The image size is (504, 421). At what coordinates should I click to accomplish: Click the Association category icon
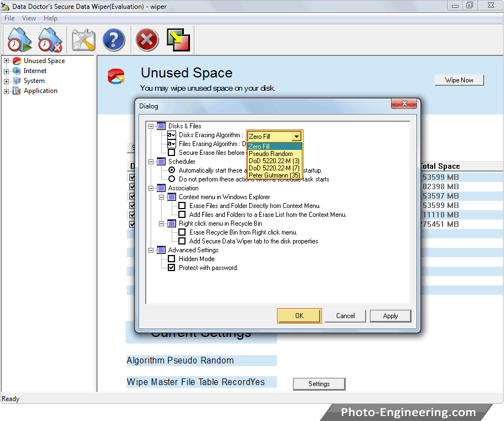click(161, 188)
